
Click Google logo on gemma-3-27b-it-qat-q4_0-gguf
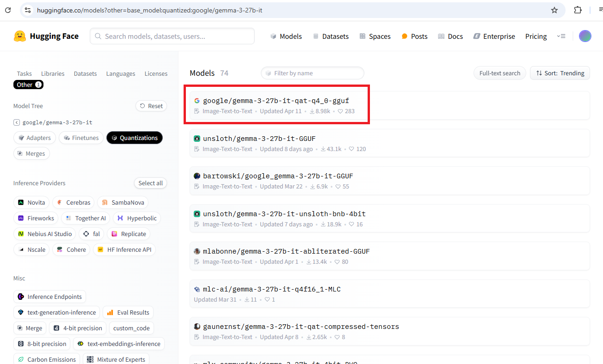click(x=197, y=101)
